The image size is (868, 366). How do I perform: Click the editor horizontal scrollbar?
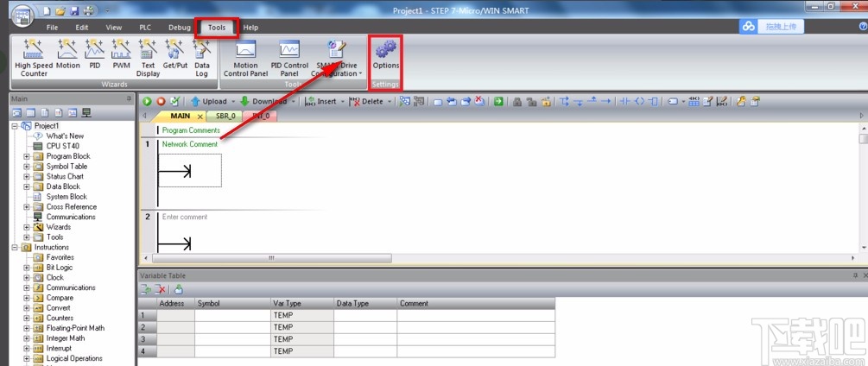[271, 258]
